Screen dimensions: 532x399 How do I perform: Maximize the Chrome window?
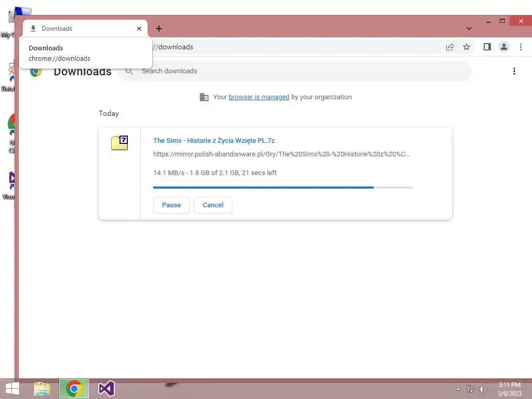click(x=502, y=21)
